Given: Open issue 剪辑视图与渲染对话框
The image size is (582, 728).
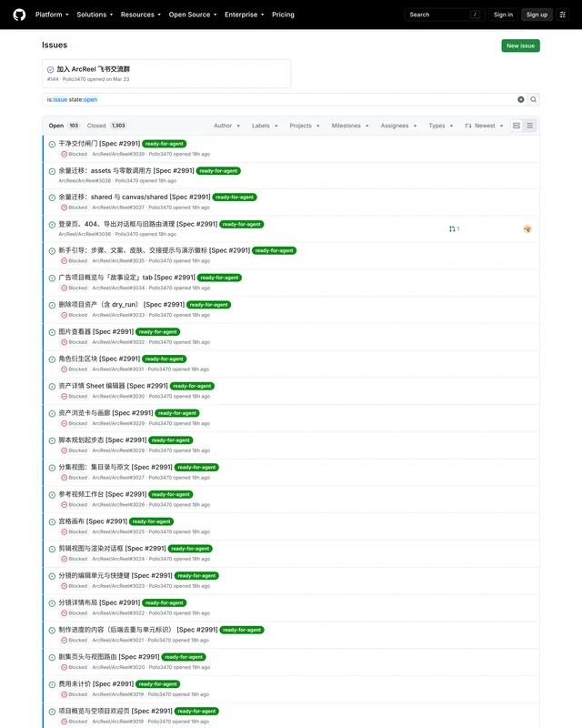Looking at the screenshot, I should [113, 549].
